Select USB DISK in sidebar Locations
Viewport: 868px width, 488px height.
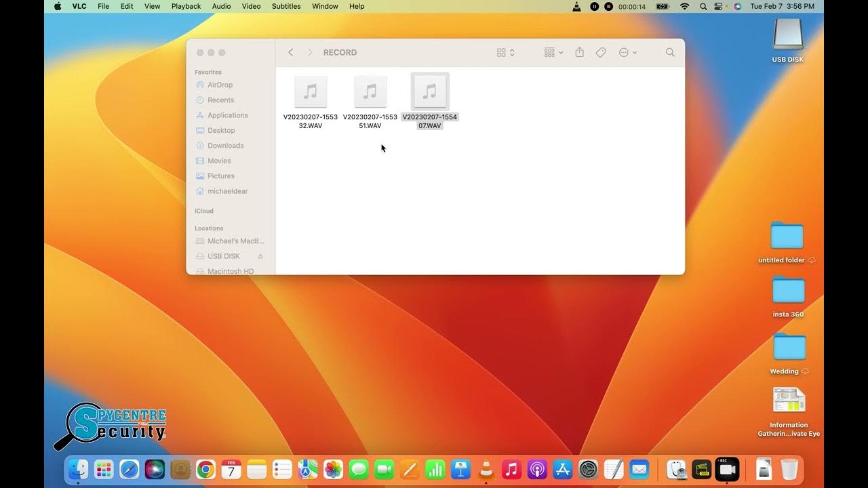(x=224, y=256)
